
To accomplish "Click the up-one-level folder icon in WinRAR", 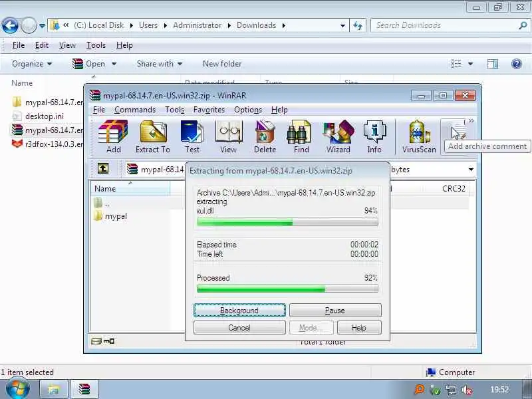I will point(103,169).
